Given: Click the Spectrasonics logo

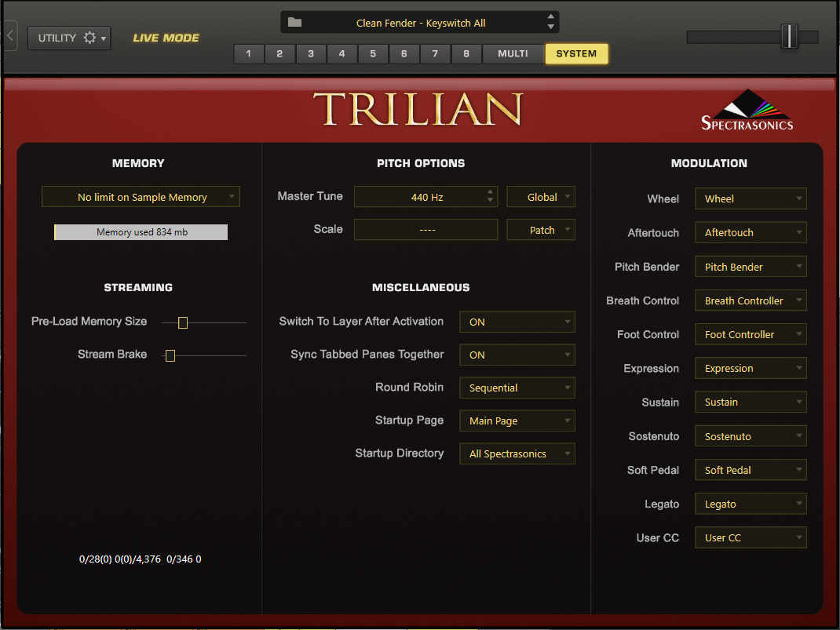Looking at the screenshot, I should [x=747, y=111].
